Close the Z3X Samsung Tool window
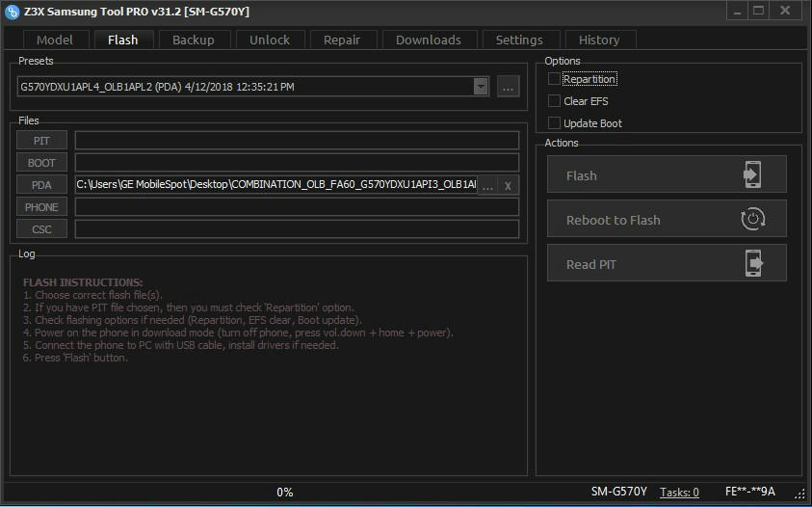 coord(785,11)
